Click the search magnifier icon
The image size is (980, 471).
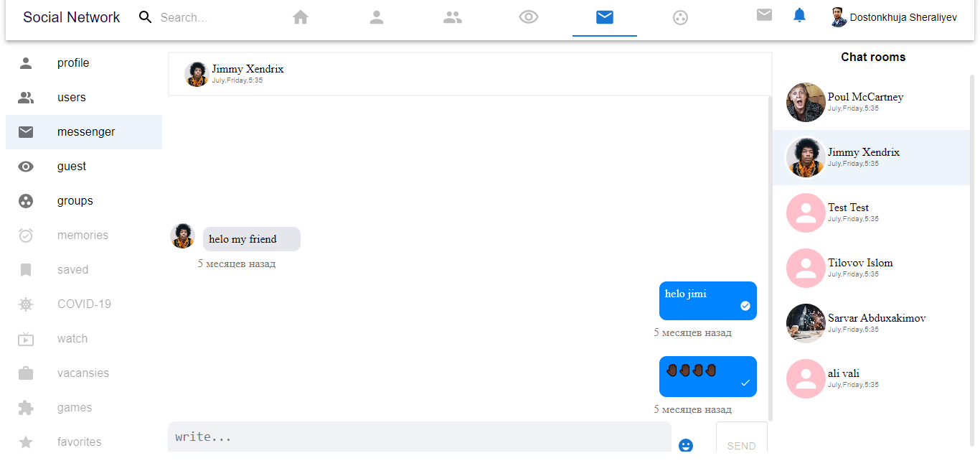tap(146, 17)
